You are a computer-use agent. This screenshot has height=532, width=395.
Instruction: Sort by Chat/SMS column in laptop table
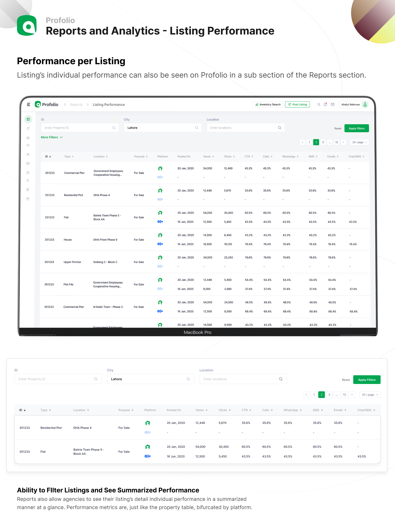click(356, 157)
